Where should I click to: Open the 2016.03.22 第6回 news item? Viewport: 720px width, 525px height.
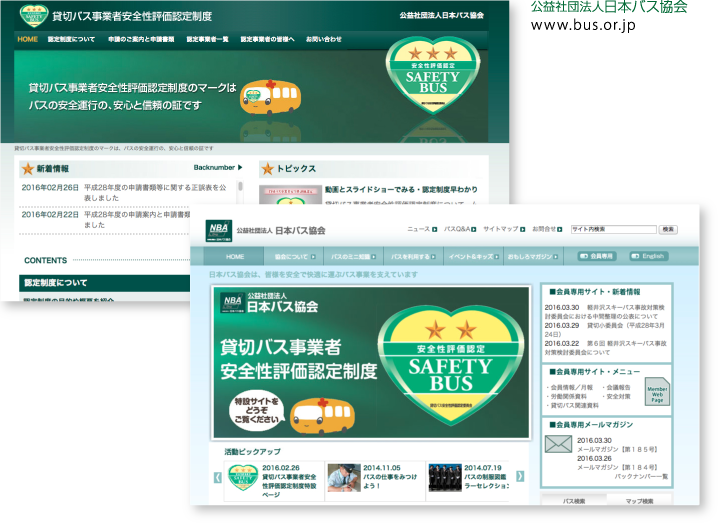click(605, 348)
